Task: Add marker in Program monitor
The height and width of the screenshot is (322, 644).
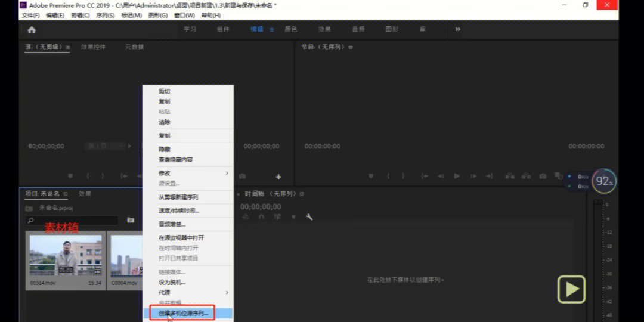Action: tap(371, 176)
